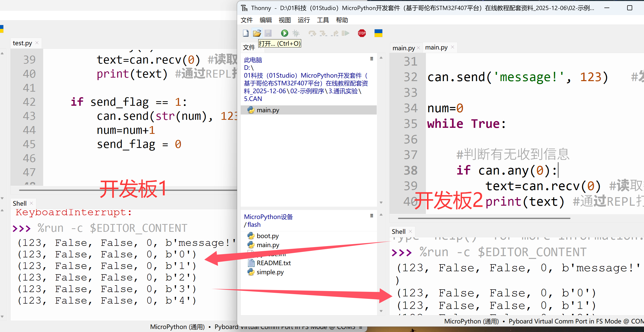The image size is (644, 332).
Task: Click the Ukraine flag toolbar icon
Action: coord(378,33)
